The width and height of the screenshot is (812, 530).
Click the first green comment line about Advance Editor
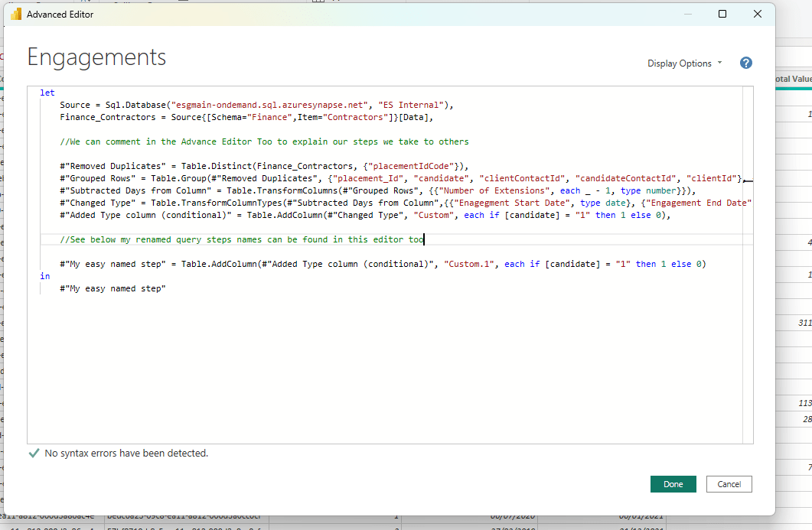tap(264, 141)
